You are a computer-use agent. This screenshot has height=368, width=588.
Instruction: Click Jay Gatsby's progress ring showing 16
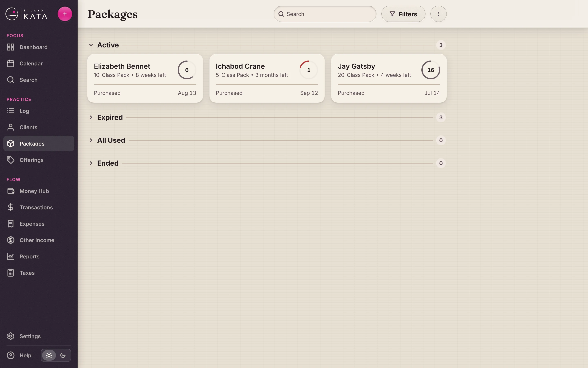[x=430, y=70]
